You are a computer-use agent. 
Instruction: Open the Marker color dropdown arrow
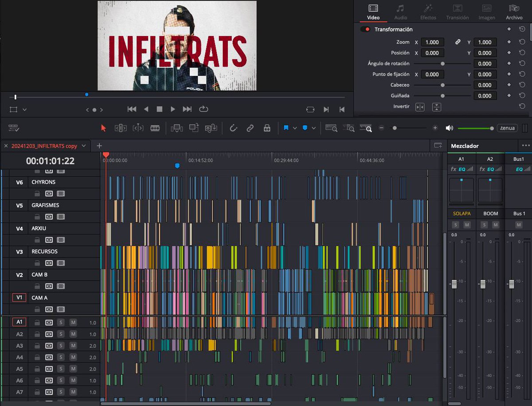coord(314,128)
